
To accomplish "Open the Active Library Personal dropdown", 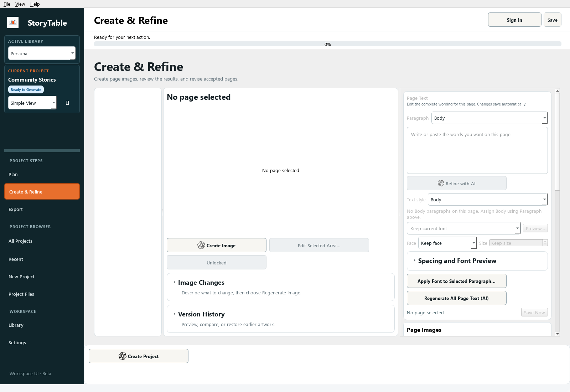I will [42, 53].
